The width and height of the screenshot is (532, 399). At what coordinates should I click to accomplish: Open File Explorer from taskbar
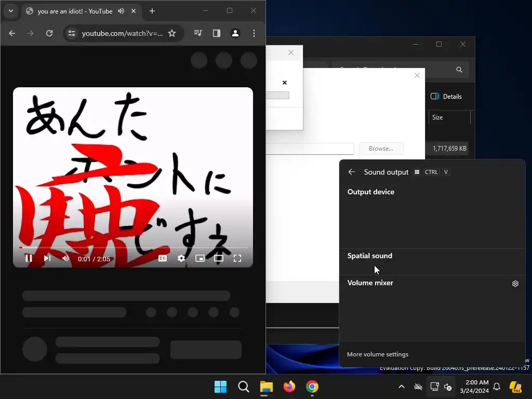click(267, 387)
